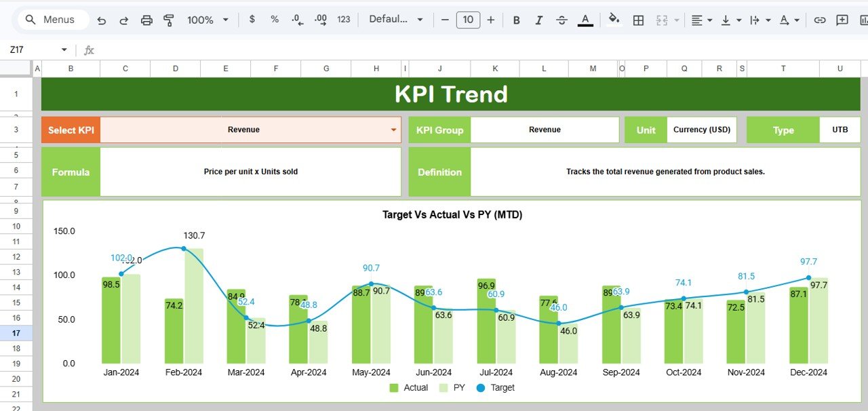The image size is (868, 411).
Task: Open the Select KPI dropdown showing Revenue
Action: click(392, 130)
